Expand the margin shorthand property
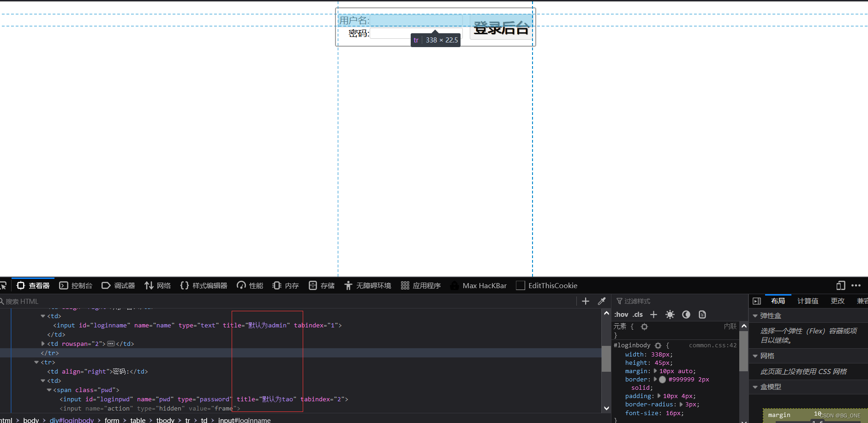 click(x=656, y=371)
